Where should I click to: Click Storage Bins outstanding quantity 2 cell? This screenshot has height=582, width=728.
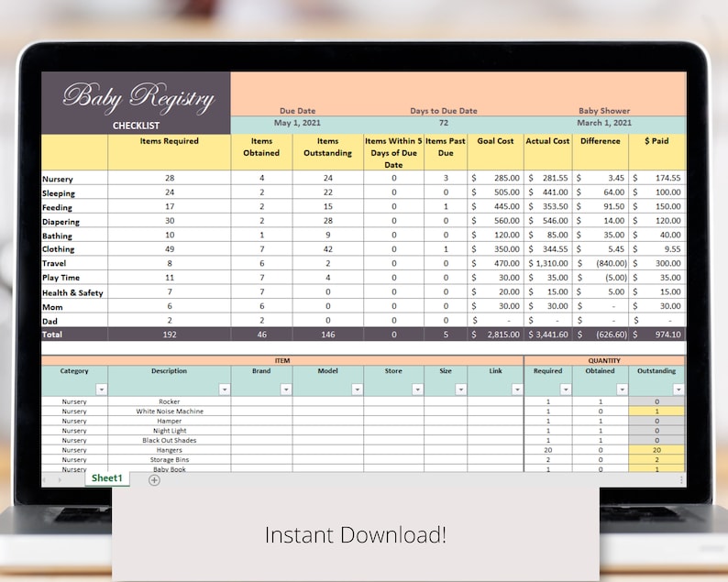pos(656,460)
